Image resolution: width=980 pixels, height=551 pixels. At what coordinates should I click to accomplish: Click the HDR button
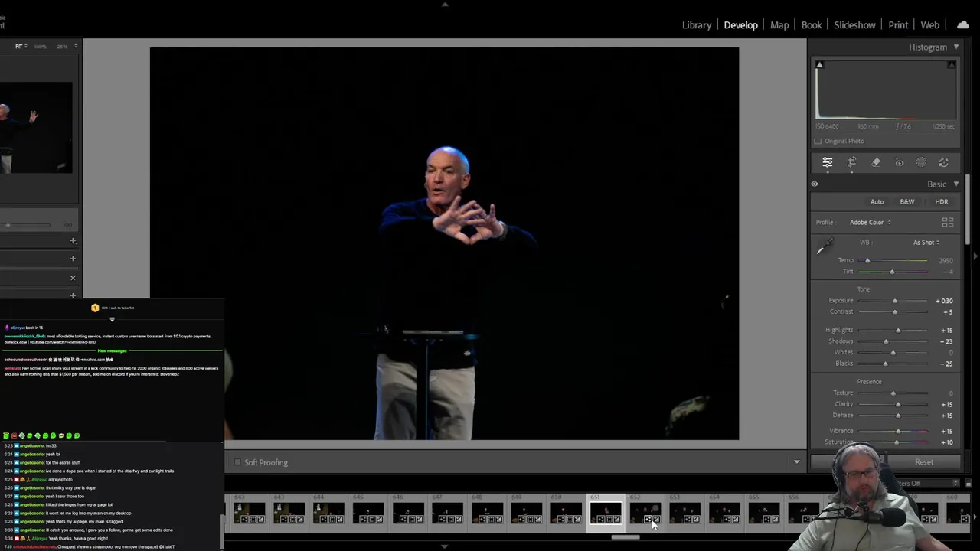(x=941, y=202)
